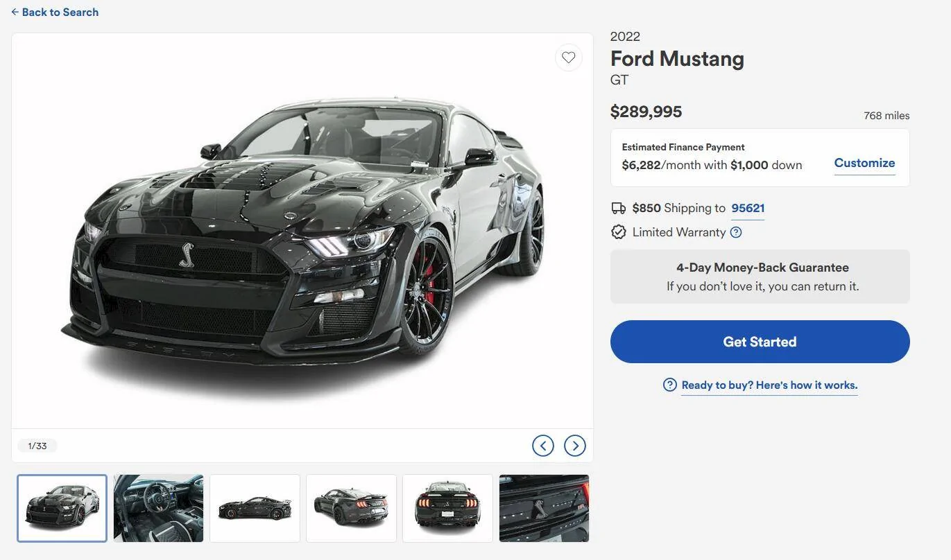
Task: Select the side profile car thumbnail
Action: pyautogui.click(x=255, y=508)
